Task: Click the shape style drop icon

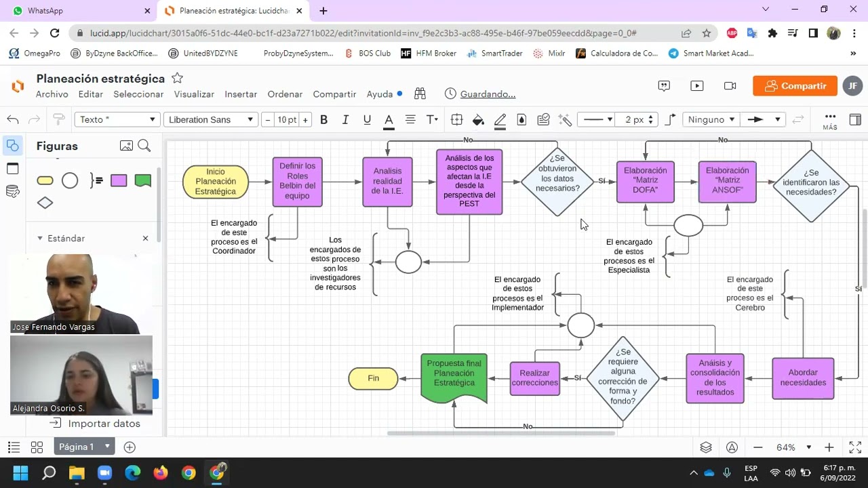Action: (x=521, y=120)
